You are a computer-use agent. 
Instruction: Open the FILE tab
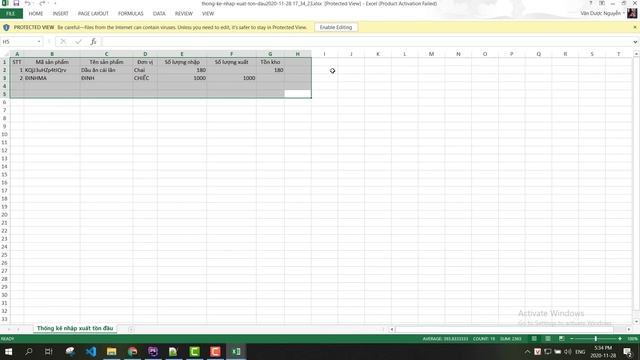(x=11, y=13)
